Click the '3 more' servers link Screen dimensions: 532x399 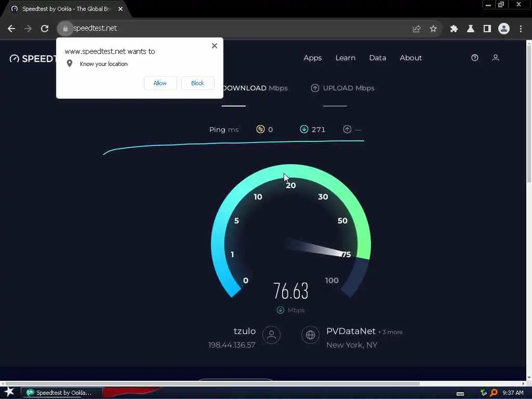tap(392, 332)
